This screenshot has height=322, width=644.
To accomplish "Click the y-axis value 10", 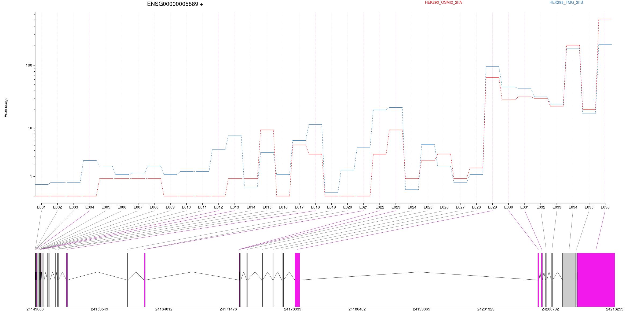I will point(30,128).
